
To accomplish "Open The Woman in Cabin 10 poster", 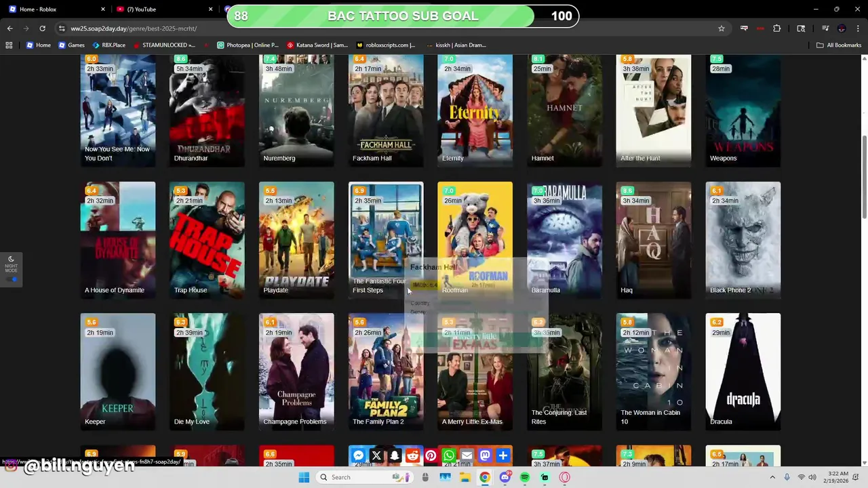I will click(x=654, y=371).
